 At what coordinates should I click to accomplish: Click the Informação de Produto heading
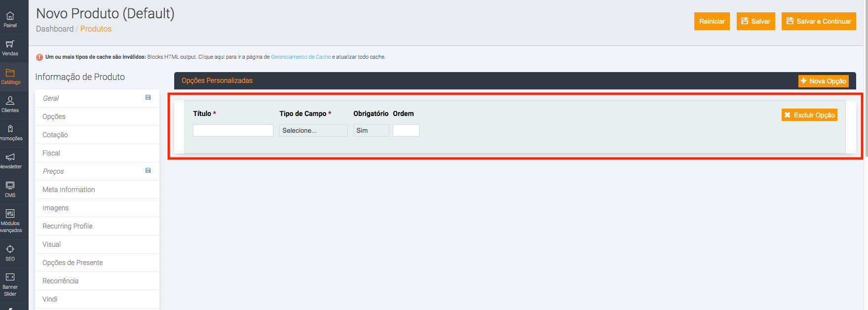80,77
